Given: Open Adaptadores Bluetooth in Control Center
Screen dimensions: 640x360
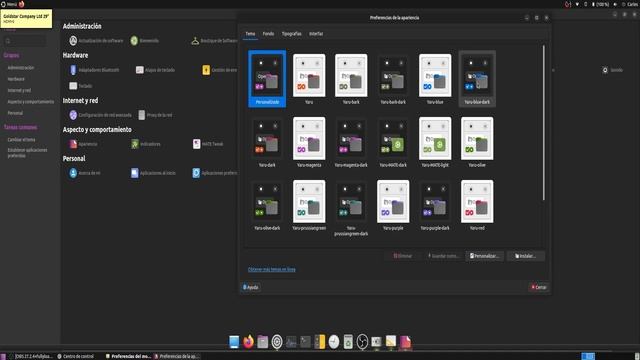Looking at the screenshot, I should (x=95, y=70).
